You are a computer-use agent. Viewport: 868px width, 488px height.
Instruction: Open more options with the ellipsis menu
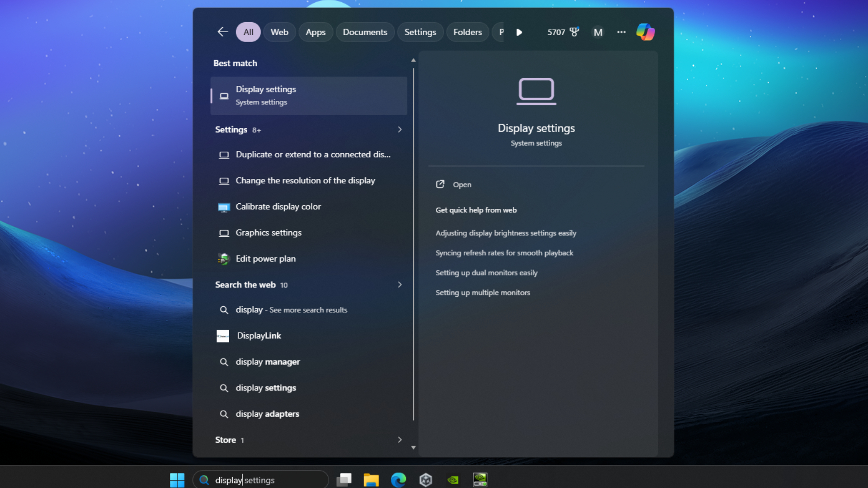tap(621, 32)
